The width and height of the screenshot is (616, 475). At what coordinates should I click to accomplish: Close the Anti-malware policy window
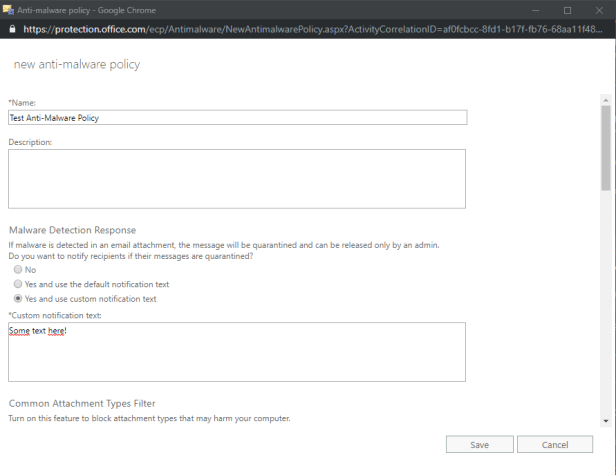(599, 10)
